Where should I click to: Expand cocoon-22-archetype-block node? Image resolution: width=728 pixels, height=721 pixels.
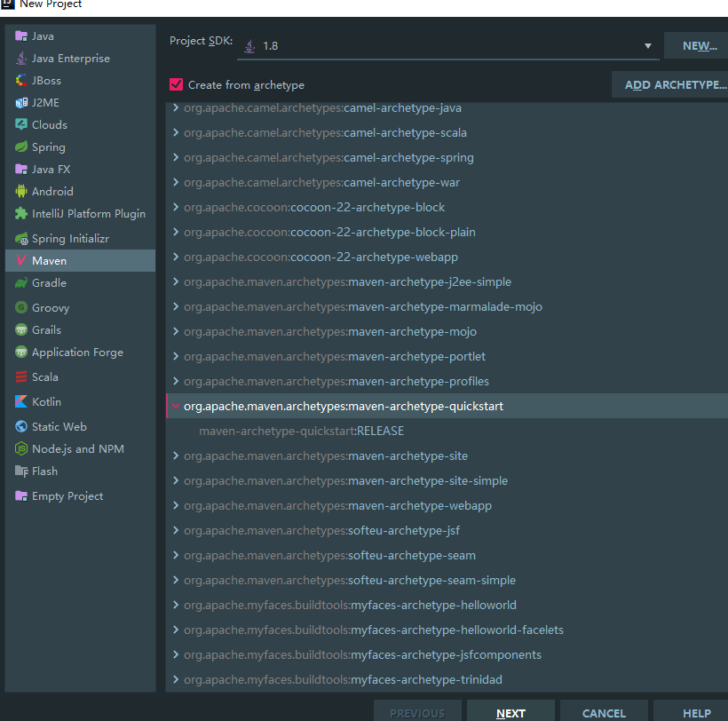coord(176,207)
